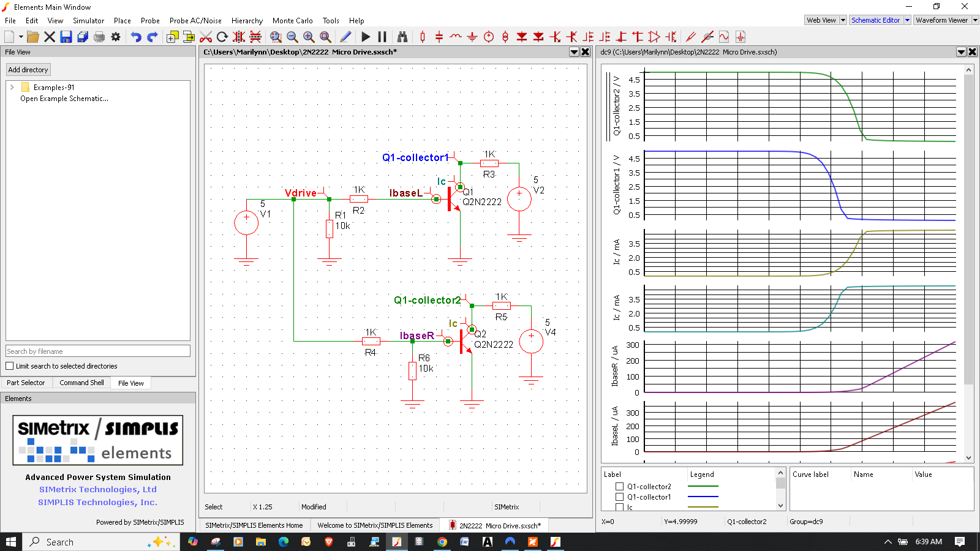This screenshot has height=551, width=980.
Task: Click the Open folder toolbar icon
Action: click(33, 37)
